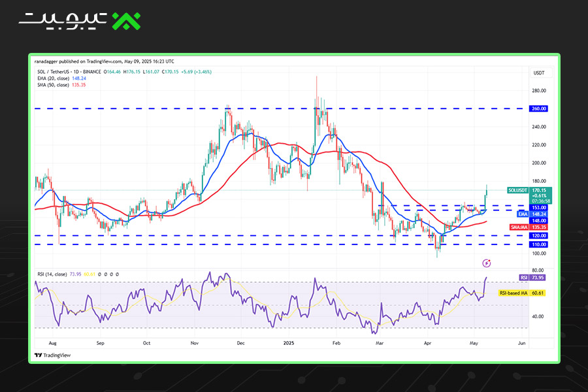Viewport: 588px width, 392px height.
Task: Click the red SMA:MA tag near the price axis
Action: [x=519, y=227]
